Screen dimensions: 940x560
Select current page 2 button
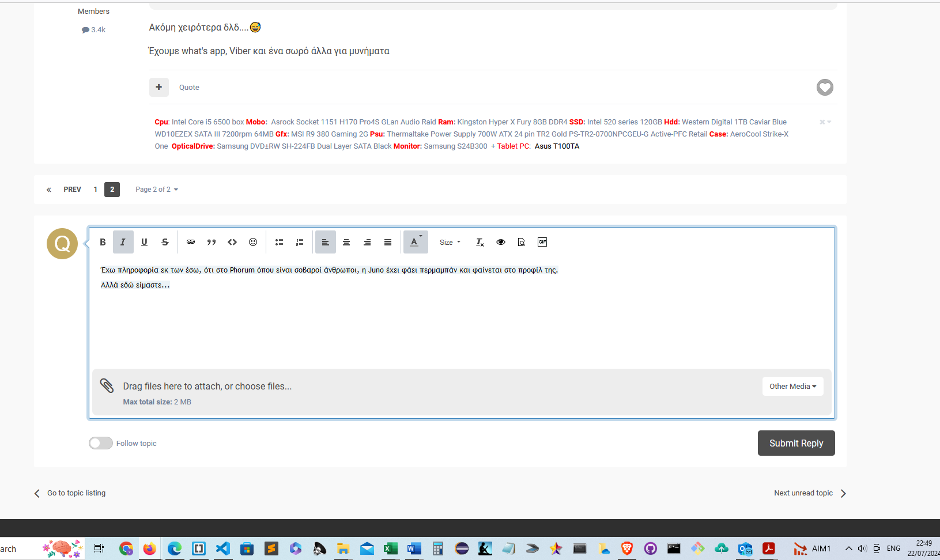click(x=112, y=190)
